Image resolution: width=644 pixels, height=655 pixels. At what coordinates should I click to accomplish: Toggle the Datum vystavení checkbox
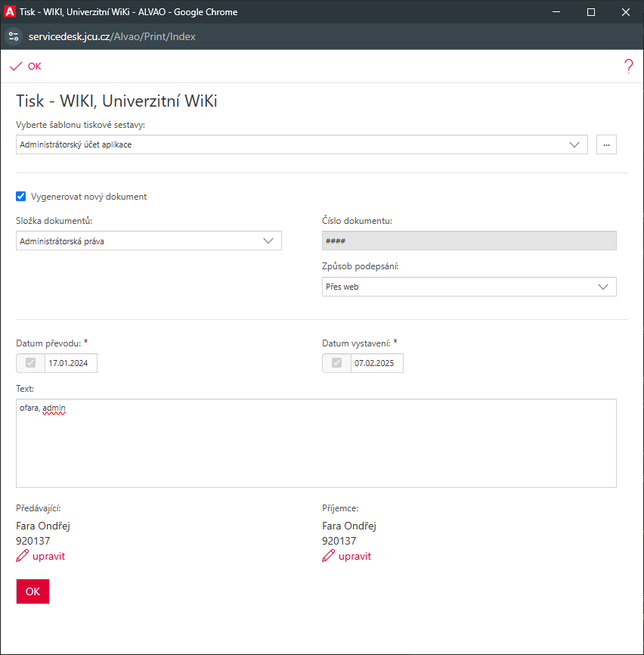coord(337,363)
